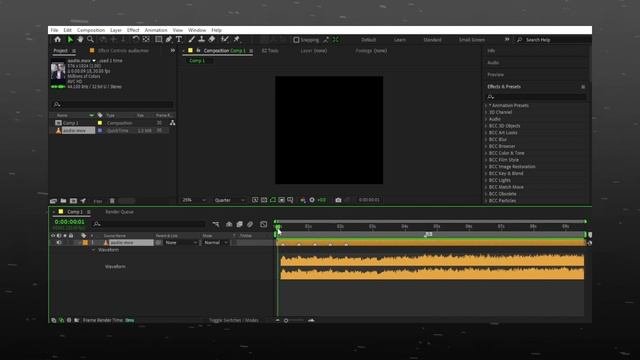Switch to the Render Queue tab
Screen dimensions: 640x360
pos(120,212)
